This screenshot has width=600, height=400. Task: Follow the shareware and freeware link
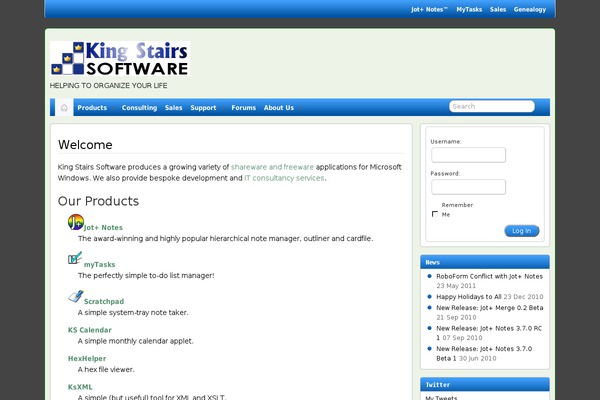tap(272, 167)
